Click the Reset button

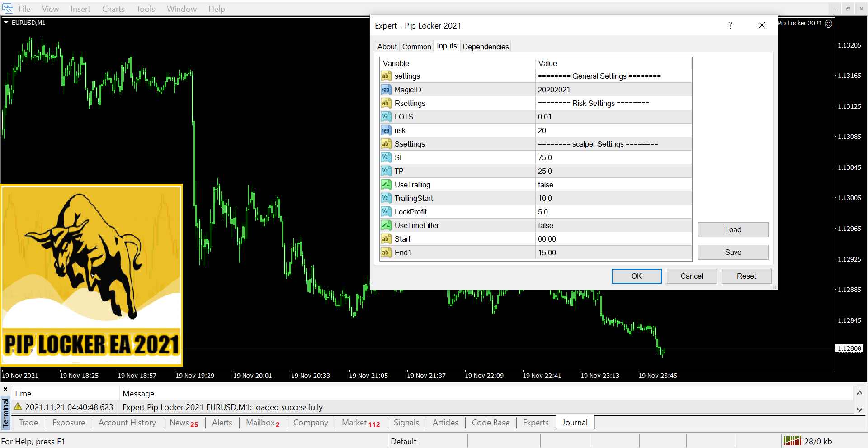(746, 276)
